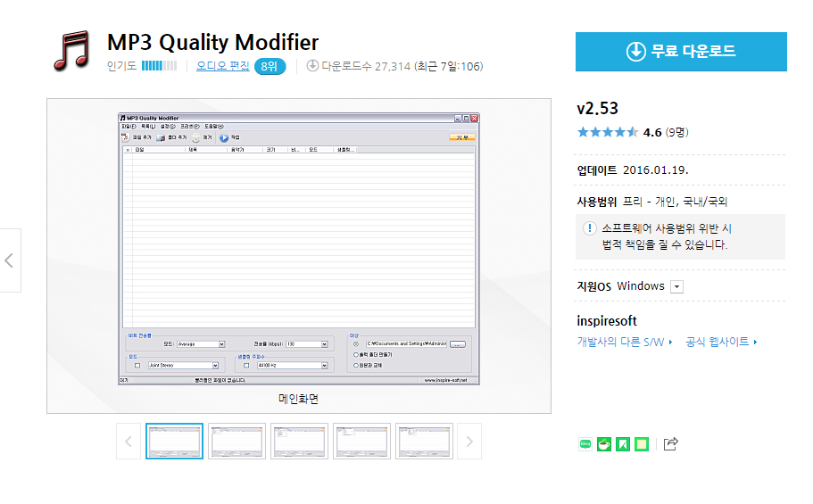Screen dimensions: 813x504
Task: Select the fourth screenshot thumbnail
Action: pyautogui.click(x=361, y=442)
